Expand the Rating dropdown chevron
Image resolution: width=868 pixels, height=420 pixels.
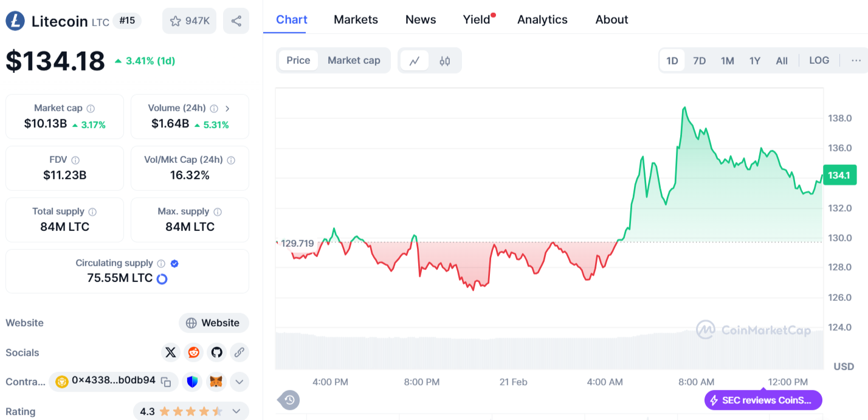pyautogui.click(x=235, y=411)
